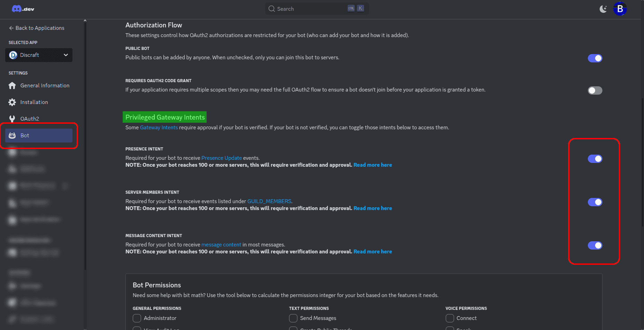Click the OAuth2 wrench icon

click(x=12, y=119)
